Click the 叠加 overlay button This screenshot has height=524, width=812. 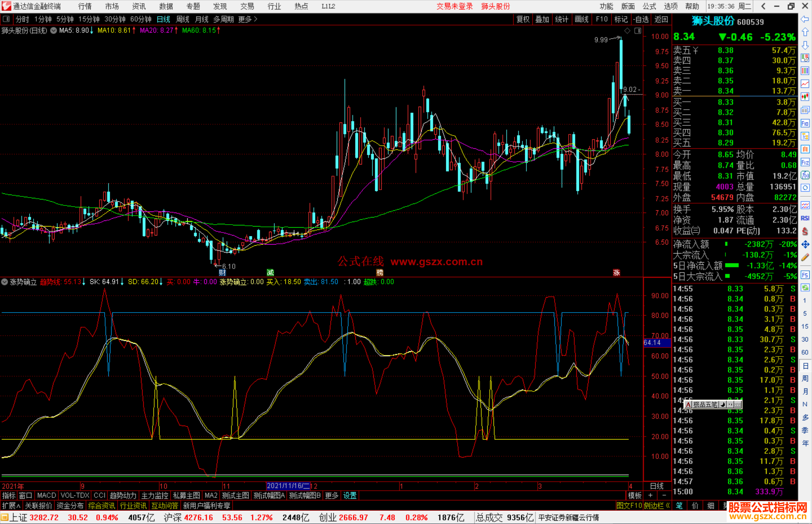pyautogui.click(x=542, y=19)
